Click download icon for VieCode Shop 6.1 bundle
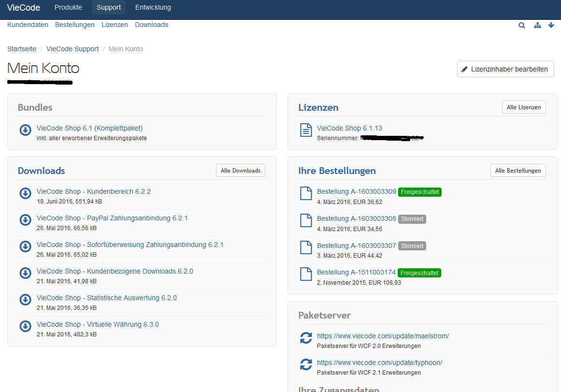 point(25,131)
